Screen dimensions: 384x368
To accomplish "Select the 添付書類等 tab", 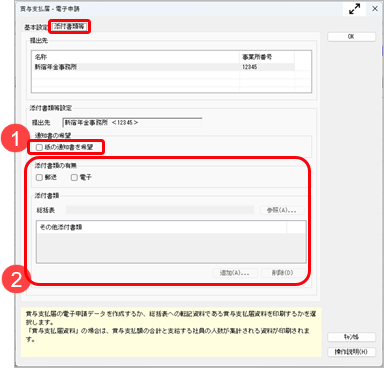I will pyautogui.click(x=69, y=27).
